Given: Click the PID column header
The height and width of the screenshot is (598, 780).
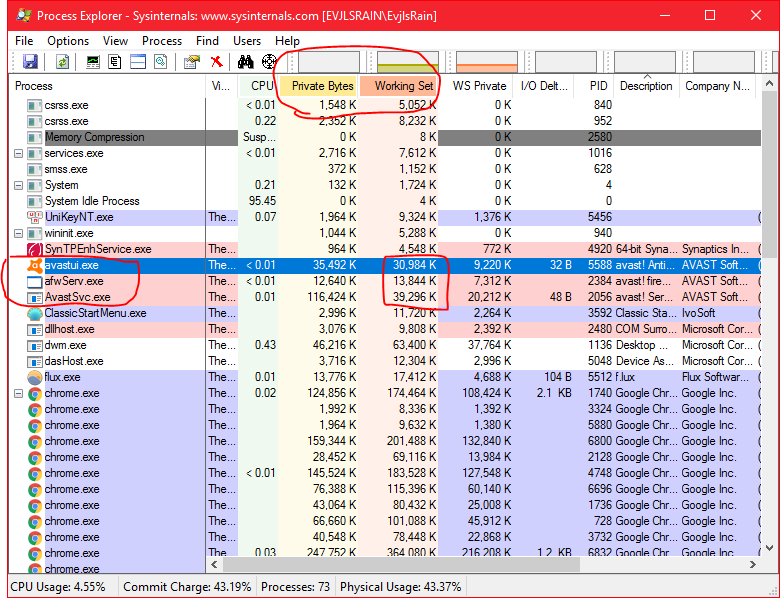Looking at the screenshot, I should tap(598, 86).
